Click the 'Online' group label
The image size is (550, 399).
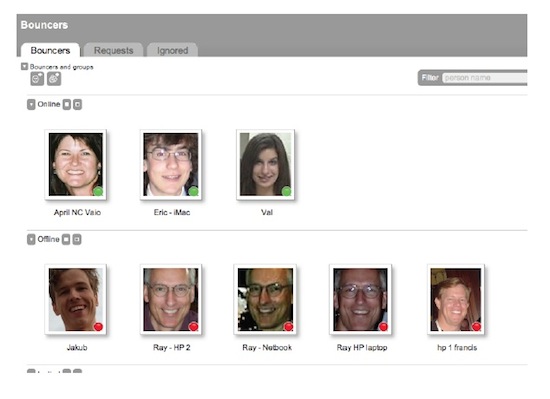point(49,104)
